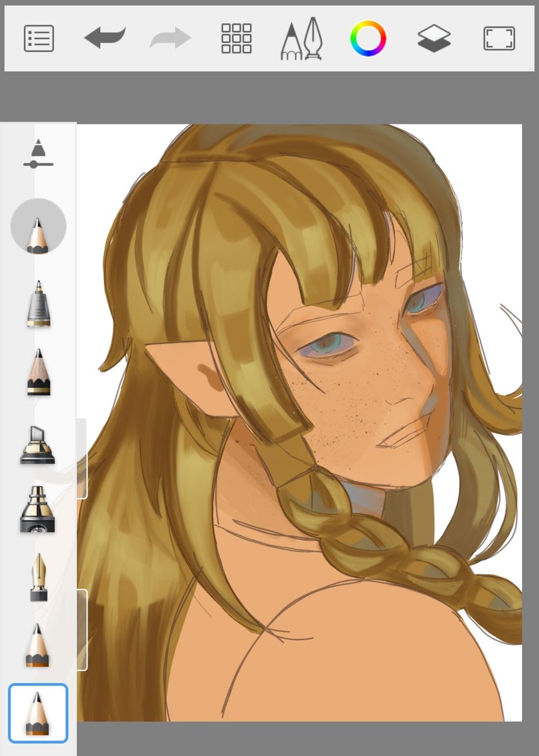Open the brush library pencil-and-pen icon
The width and height of the screenshot is (539, 756).
tap(302, 39)
